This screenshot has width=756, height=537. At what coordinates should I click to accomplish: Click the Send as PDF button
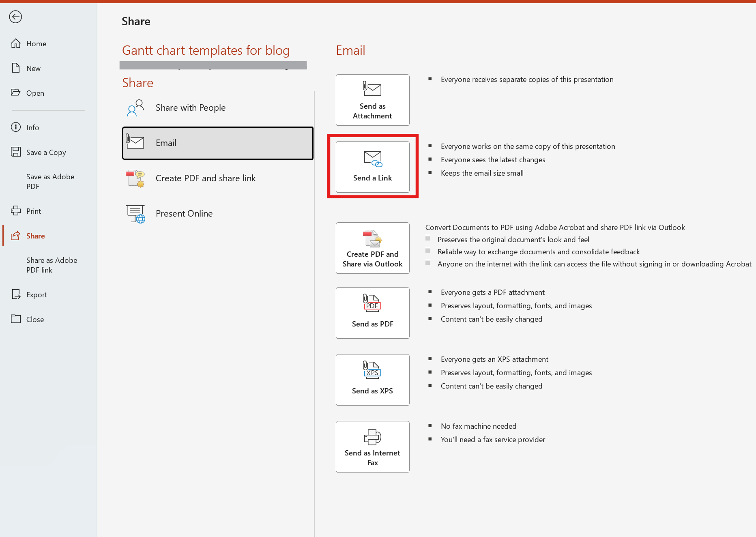373,313
